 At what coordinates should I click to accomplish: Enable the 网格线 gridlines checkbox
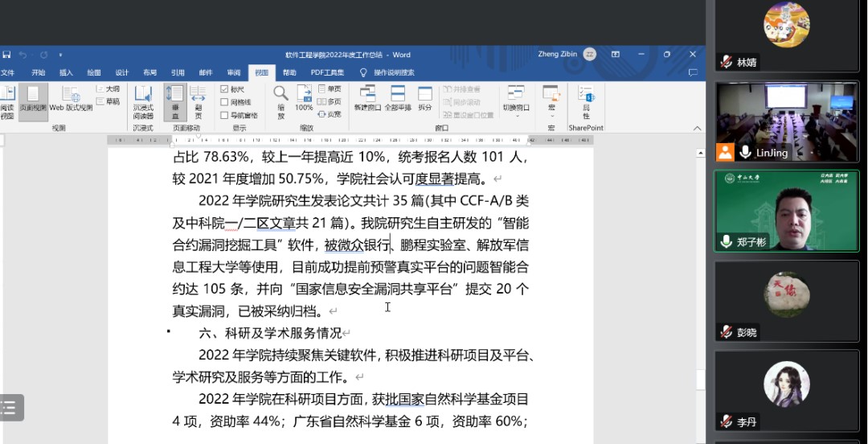click(x=225, y=102)
